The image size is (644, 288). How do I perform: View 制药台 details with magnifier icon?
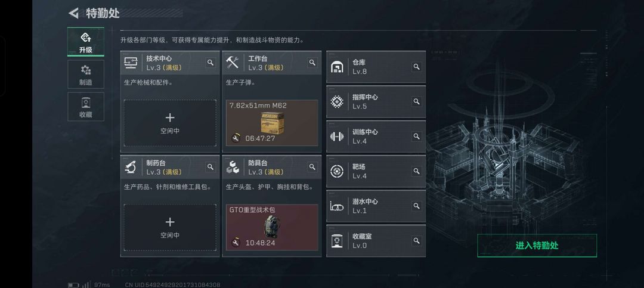[x=210, y=167]
